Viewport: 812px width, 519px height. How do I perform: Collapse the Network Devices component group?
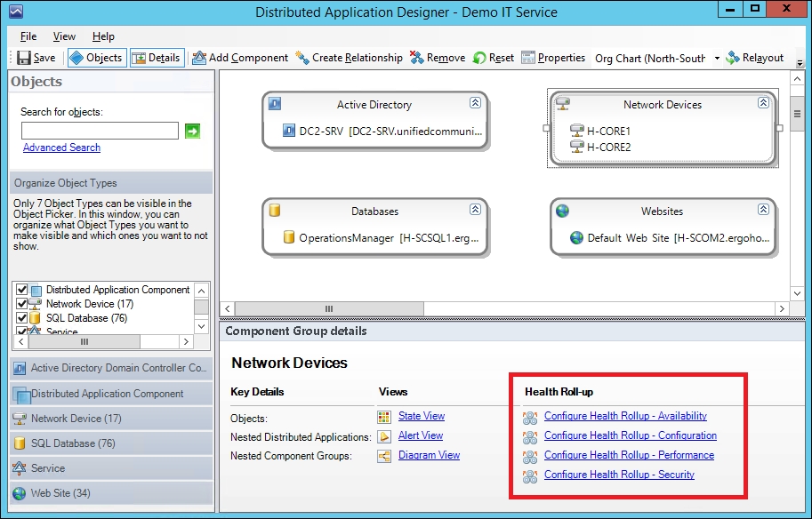click(763, 103)
